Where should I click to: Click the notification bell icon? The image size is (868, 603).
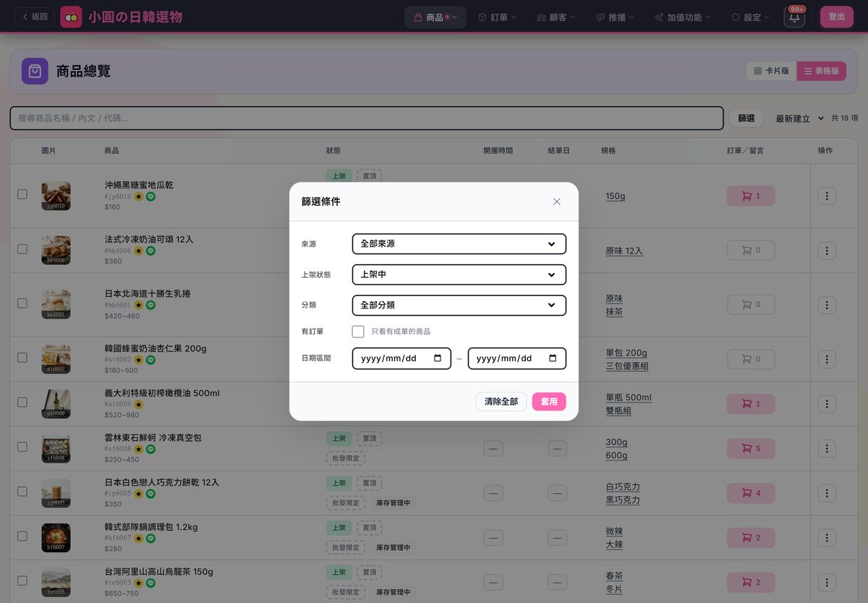(x=794, y=17)
